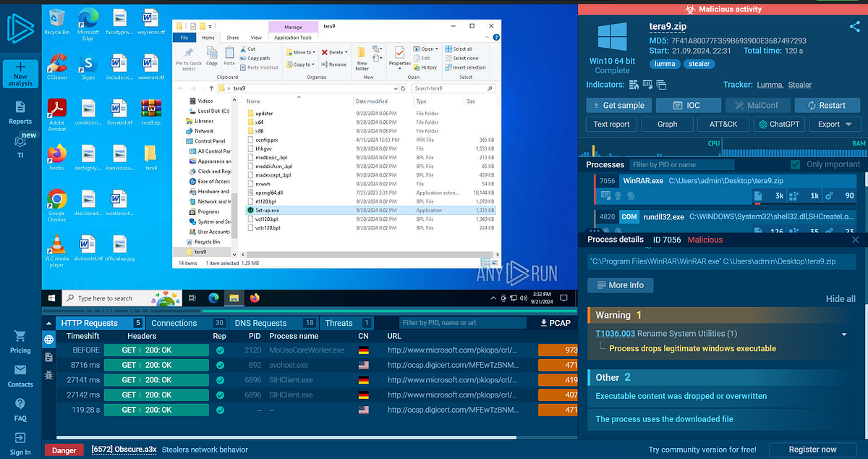Click Hide all in process details

coord(841,299)
